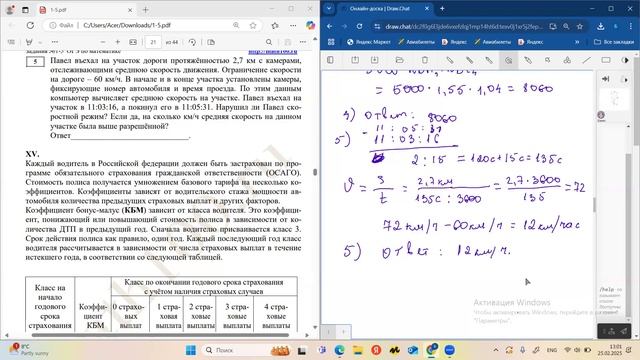
Task: Select third pencil tool in Draw.Chat
Action: [x=489, y=60]
